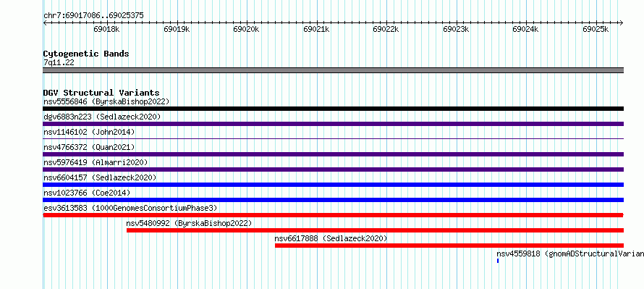Click the DGV Structural Variants track title

pyautogui.click(x=101, y=93)
